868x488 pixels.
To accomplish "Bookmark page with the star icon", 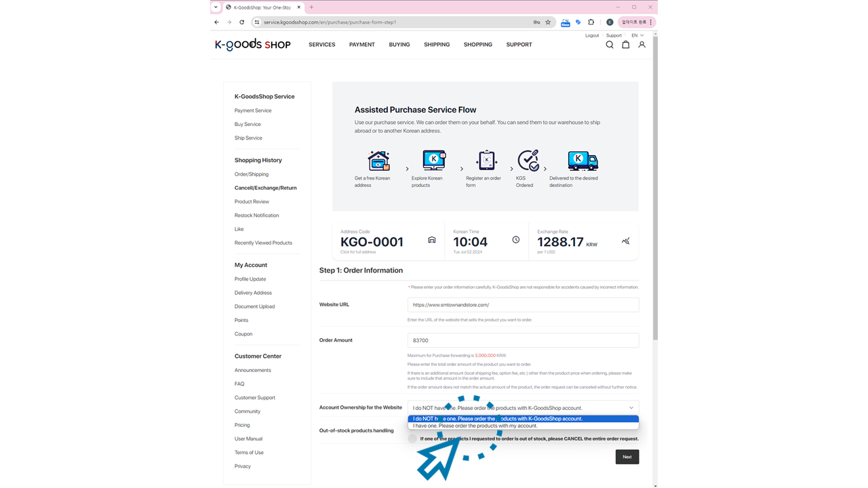I will pos(548,22).
